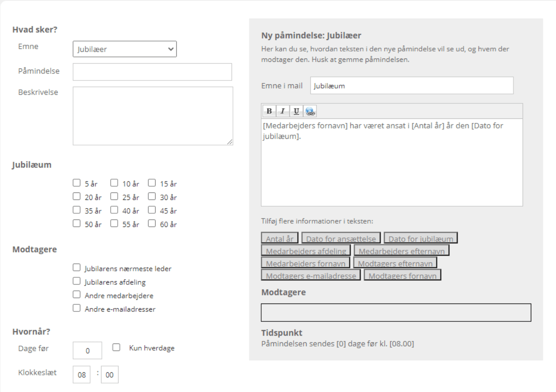Screen dimensions: 556x392
Task: Check the 10 år jubilee checkbox
Action: (x=114, y=183)
